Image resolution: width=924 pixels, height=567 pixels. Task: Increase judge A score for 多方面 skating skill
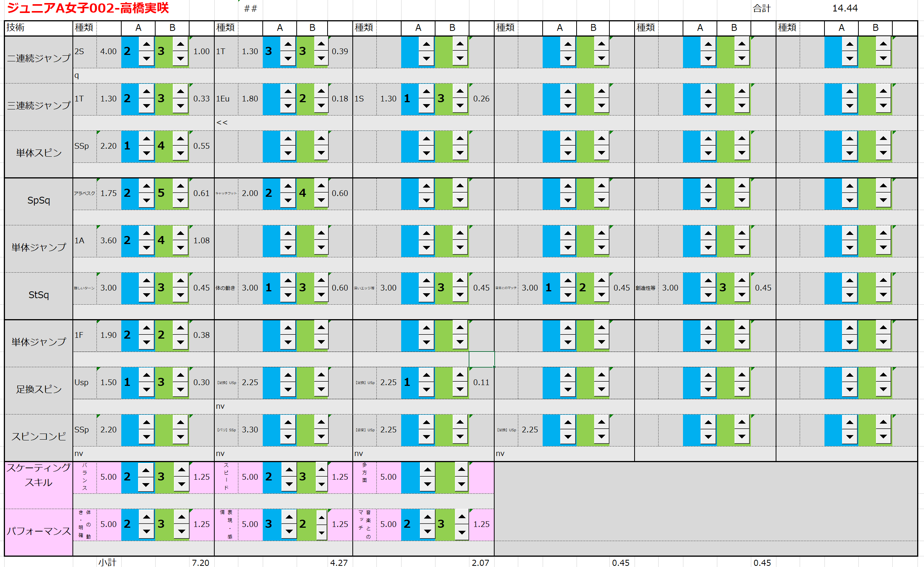coord(427,470)
